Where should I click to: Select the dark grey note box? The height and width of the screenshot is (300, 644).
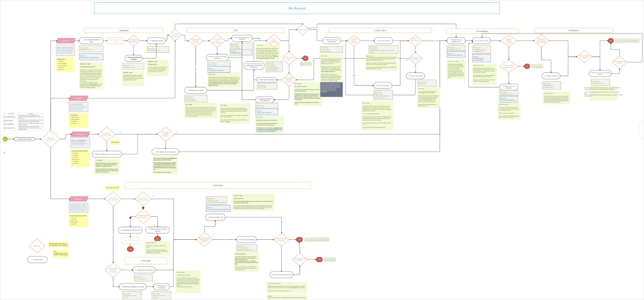click(331, 90)
